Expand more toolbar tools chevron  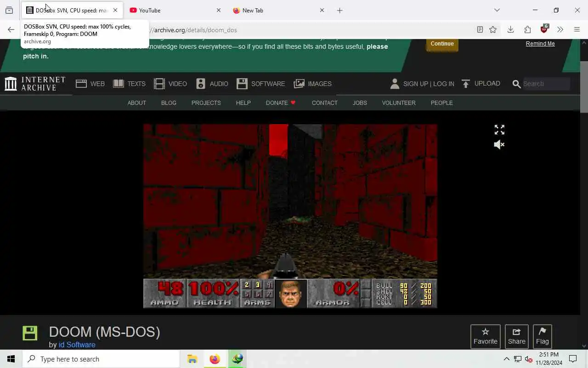pos(560,30)
